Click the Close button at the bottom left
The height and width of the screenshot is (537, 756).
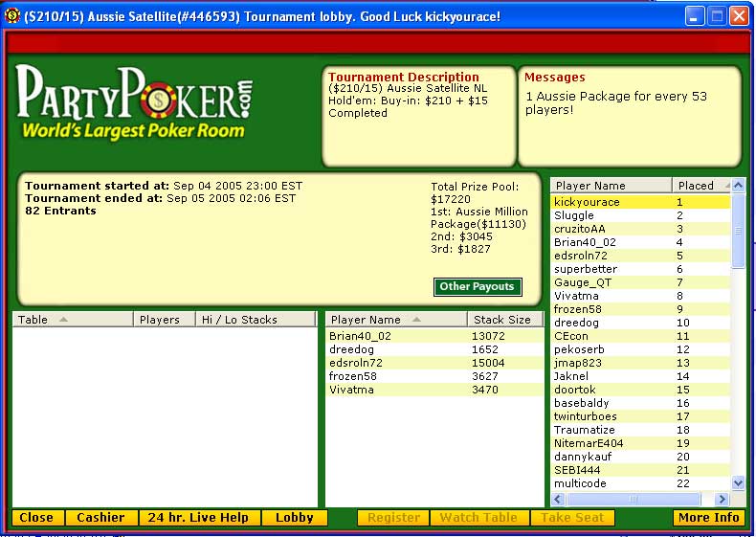click(37, 518)
